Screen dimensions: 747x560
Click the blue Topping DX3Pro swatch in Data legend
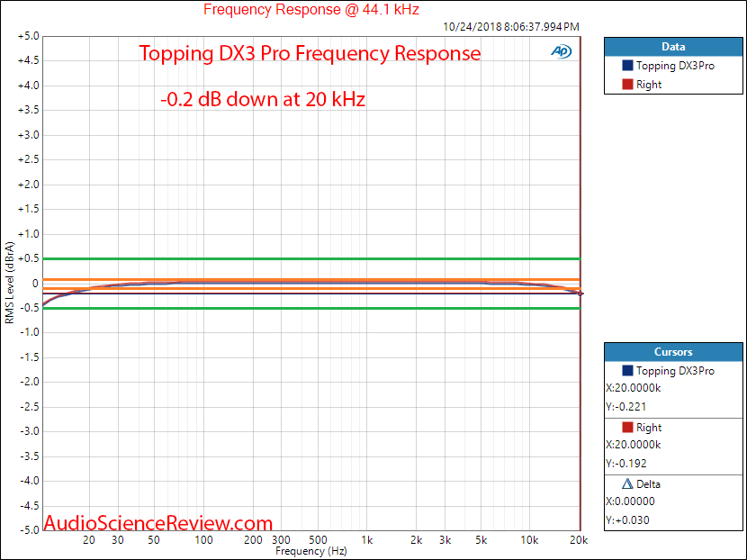[x=627, y=66]
